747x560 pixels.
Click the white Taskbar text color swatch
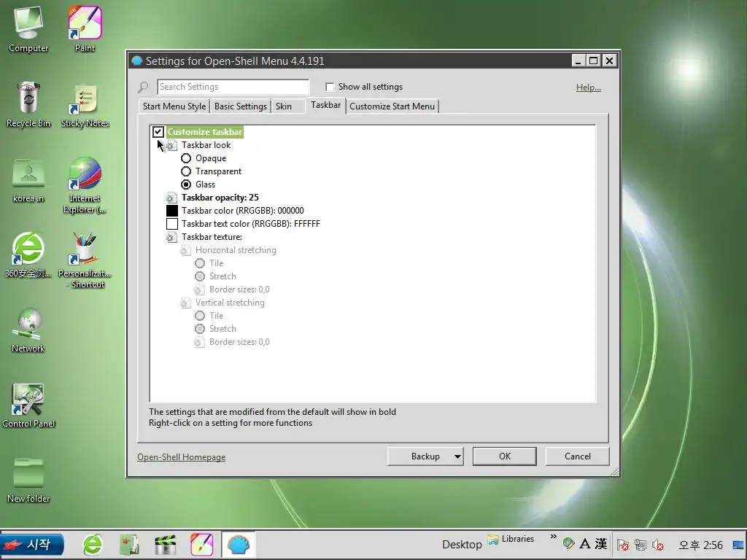(172, 224)
